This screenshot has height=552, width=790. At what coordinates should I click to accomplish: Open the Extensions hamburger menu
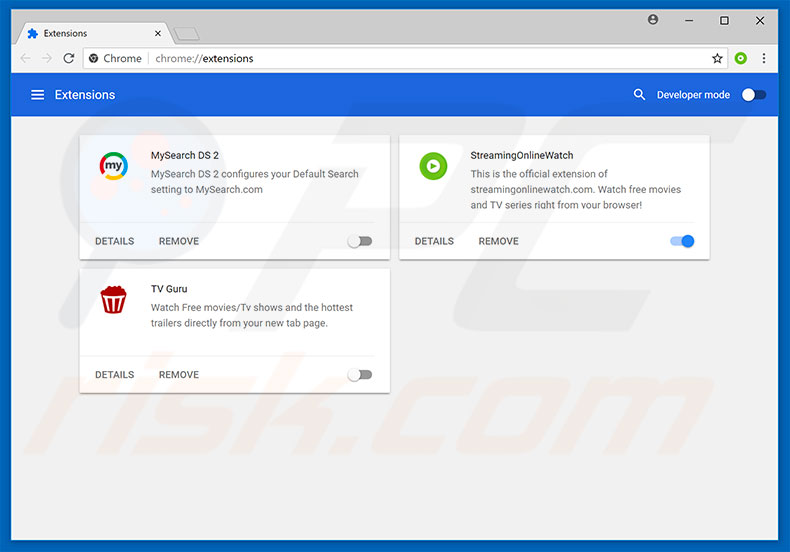coord(37,95)
